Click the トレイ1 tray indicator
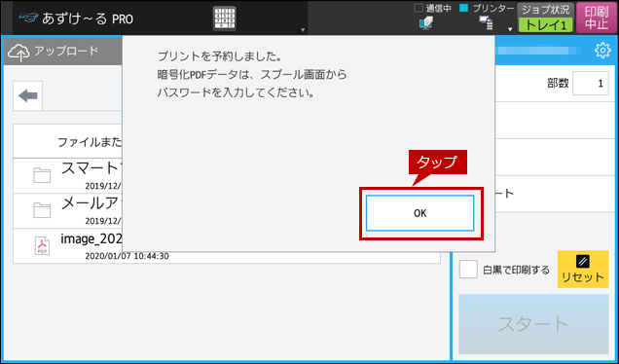 (x=546, y=25)
